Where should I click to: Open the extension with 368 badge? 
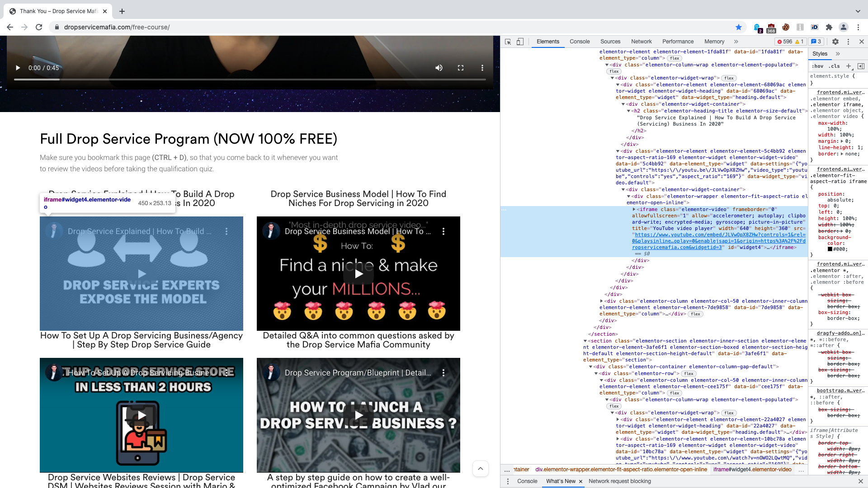pyautogui.click(x=771, y=28)
